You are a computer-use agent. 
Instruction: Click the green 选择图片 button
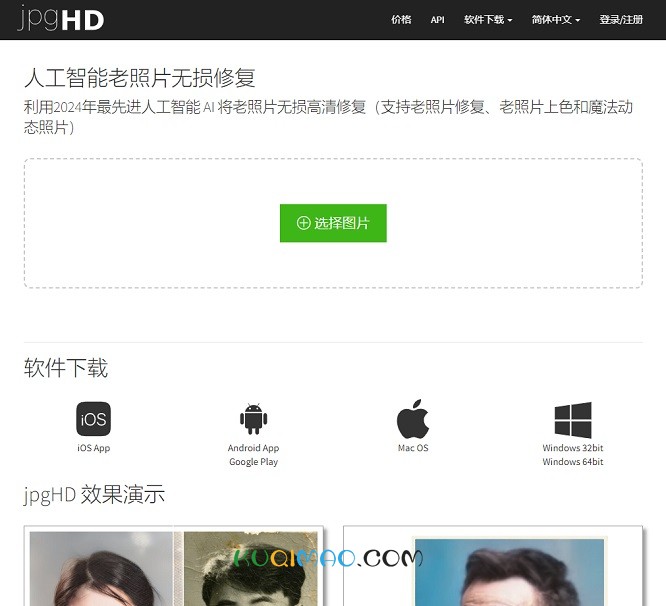pos(333,223)
